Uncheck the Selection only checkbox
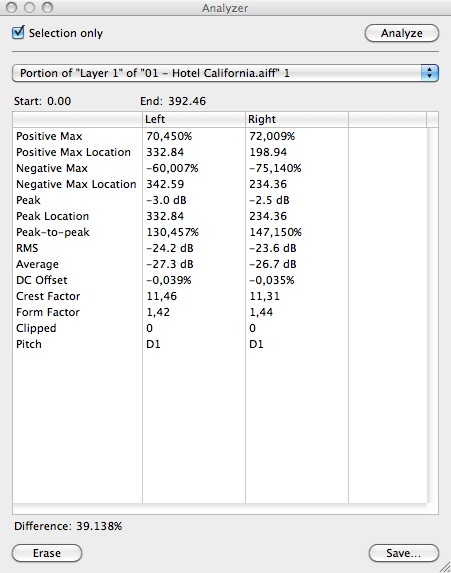Viewport: 451px width, 573px height. 18,33
